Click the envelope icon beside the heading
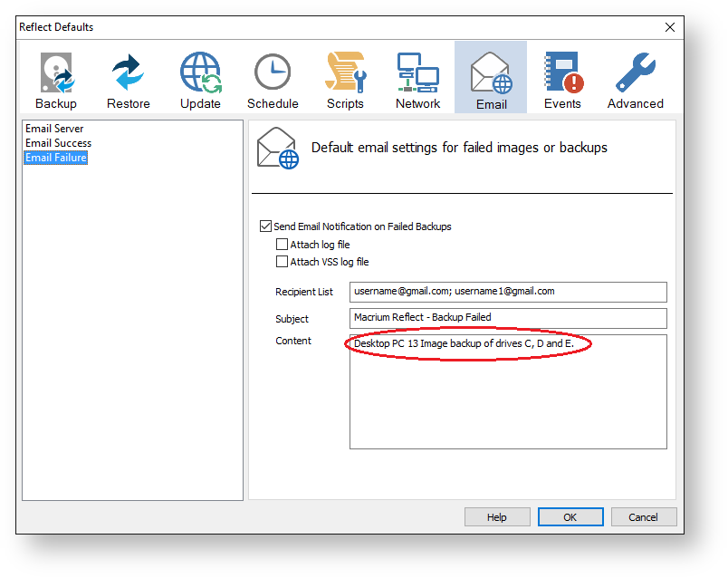The width and height of the screenshot is (728, 578). pyautogui.click(x=278, y=149)
